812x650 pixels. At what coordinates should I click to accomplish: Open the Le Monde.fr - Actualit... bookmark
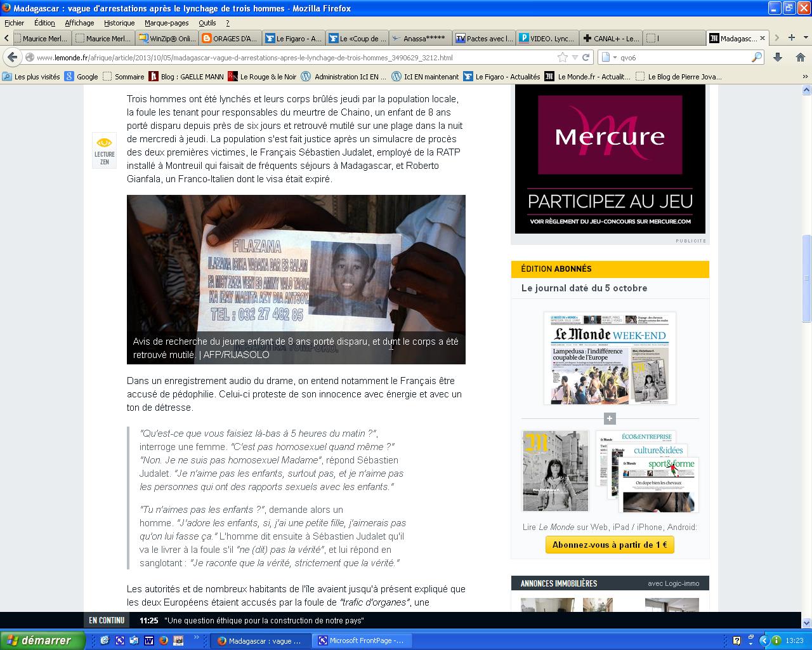588,76
